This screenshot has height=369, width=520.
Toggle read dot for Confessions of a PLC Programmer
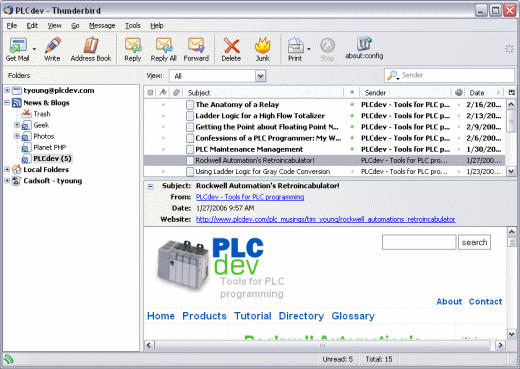pyautogui.click(x=352, y=138)
